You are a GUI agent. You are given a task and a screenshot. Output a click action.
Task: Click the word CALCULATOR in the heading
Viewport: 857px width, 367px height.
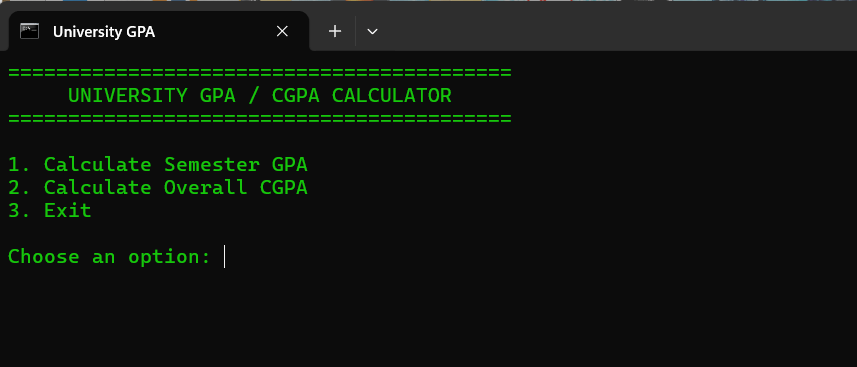391,96
